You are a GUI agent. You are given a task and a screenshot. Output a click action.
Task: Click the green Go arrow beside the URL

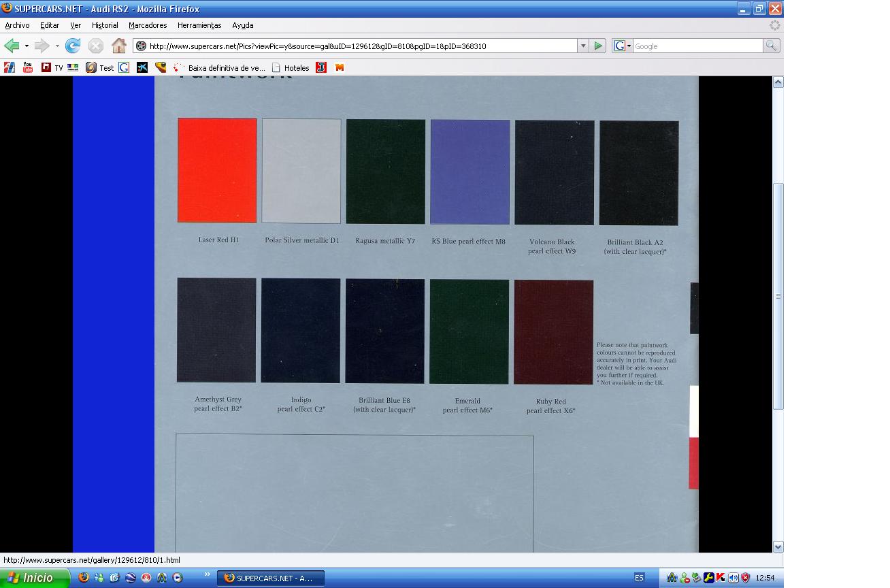point(598,46)
